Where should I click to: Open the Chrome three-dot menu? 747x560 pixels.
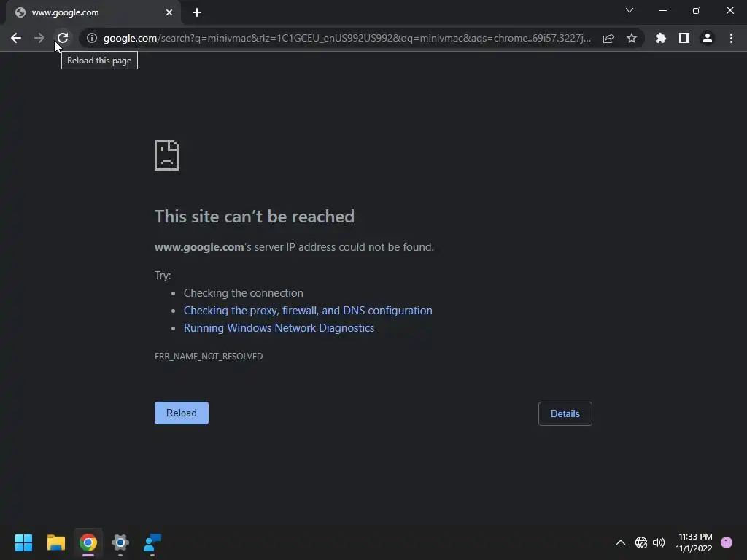731,38
